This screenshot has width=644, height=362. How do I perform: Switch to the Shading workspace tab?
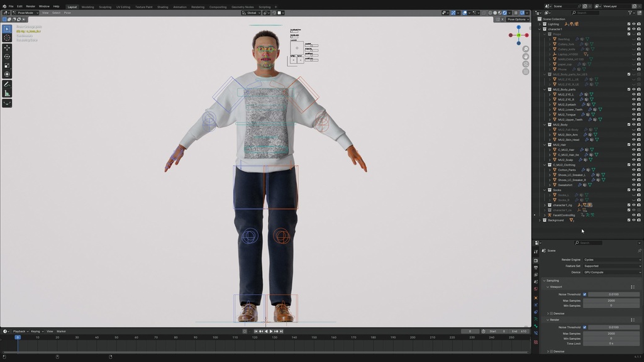(x=162, y=7)
